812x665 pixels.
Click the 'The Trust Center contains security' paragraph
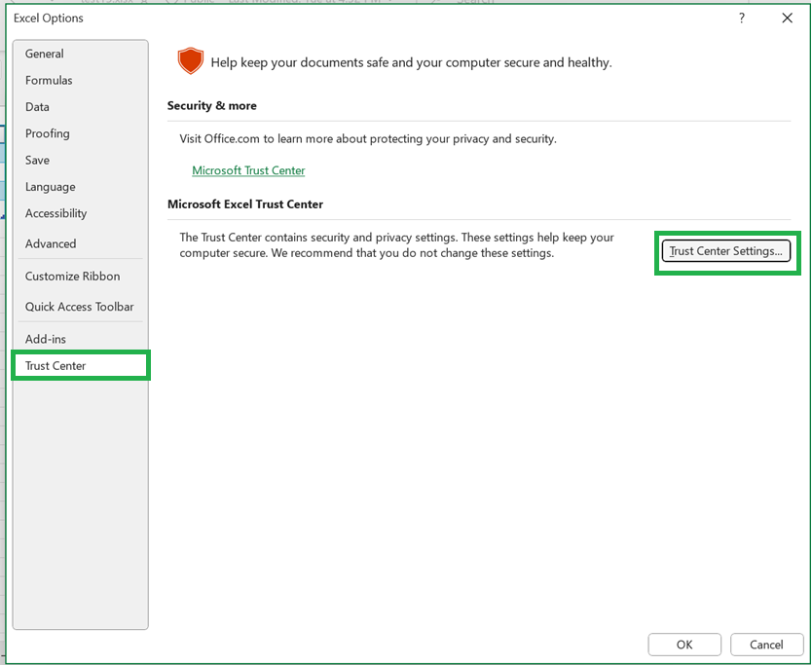click(396, 245)
